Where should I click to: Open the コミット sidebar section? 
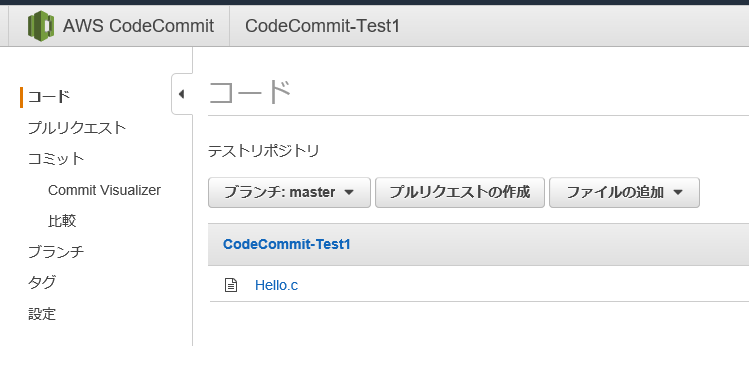[56, 159]
